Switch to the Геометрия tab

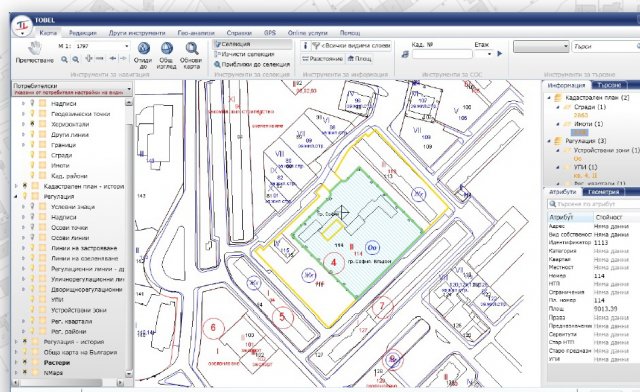[x=604, y=192]
